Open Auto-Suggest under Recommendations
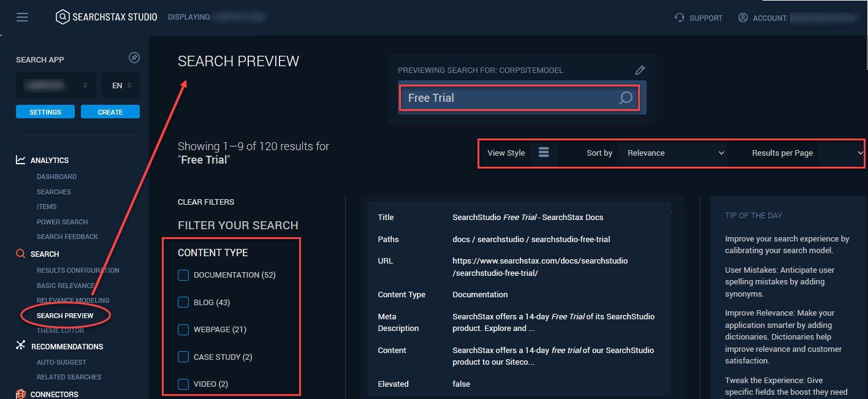 pos(61,362)
